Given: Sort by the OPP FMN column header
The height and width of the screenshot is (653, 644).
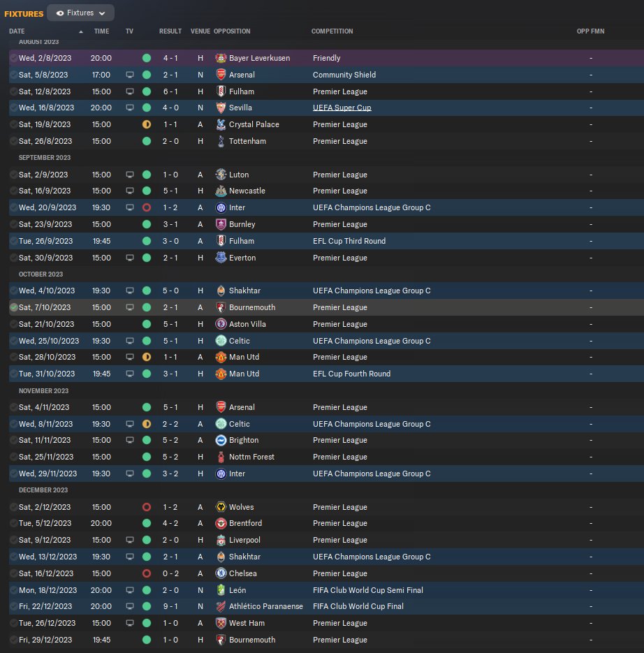Looking at the screenshot, I should 590,31.
